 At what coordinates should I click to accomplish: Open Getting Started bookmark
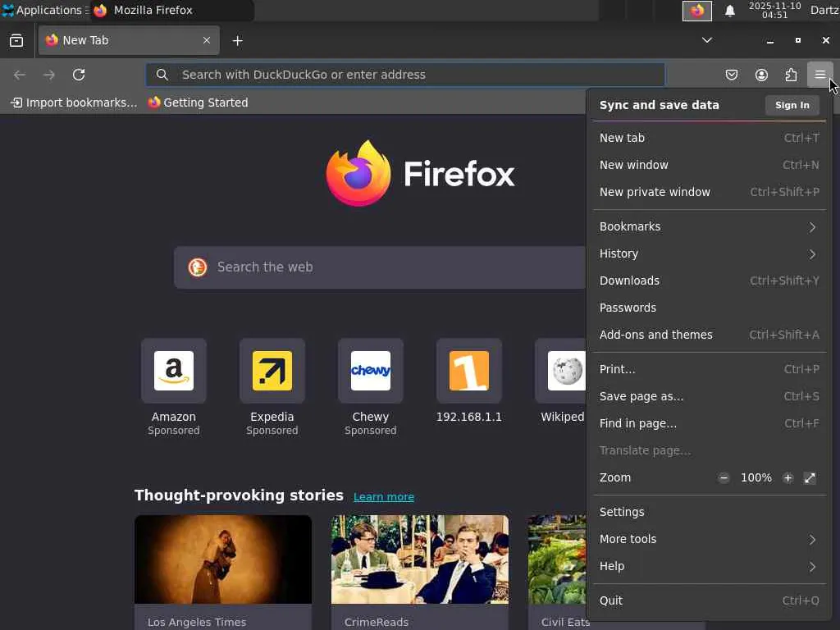point(199,103)
